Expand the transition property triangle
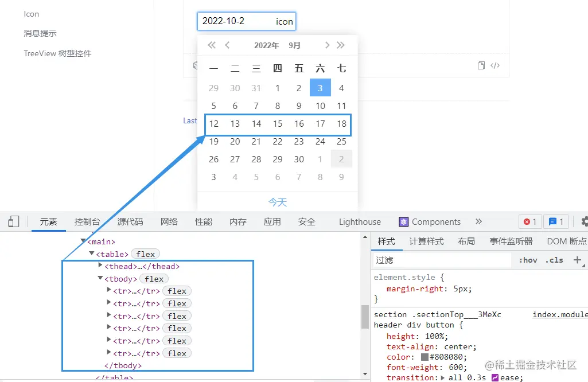Screen dimensions: 588x382 pyautogui.click(x=442, y=378)
